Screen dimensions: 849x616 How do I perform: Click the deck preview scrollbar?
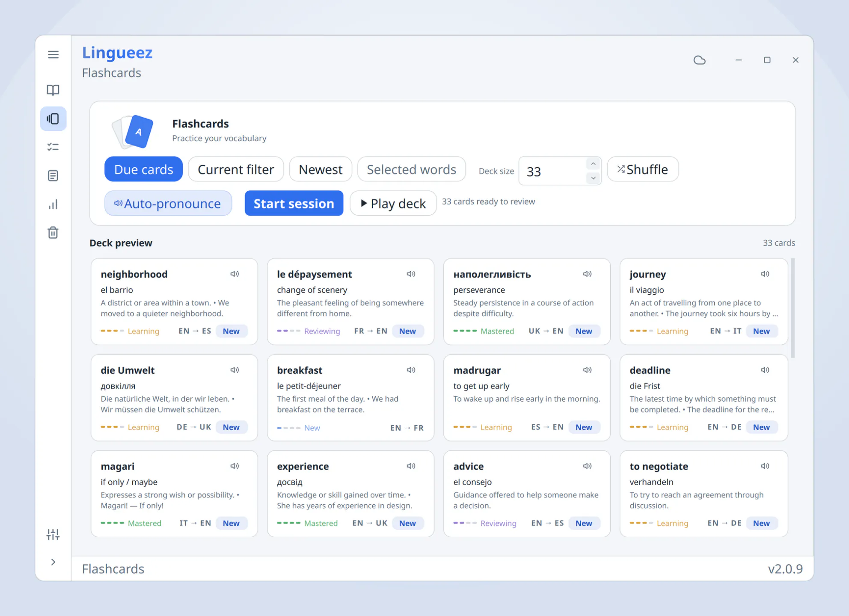click(x=793, y=308)
